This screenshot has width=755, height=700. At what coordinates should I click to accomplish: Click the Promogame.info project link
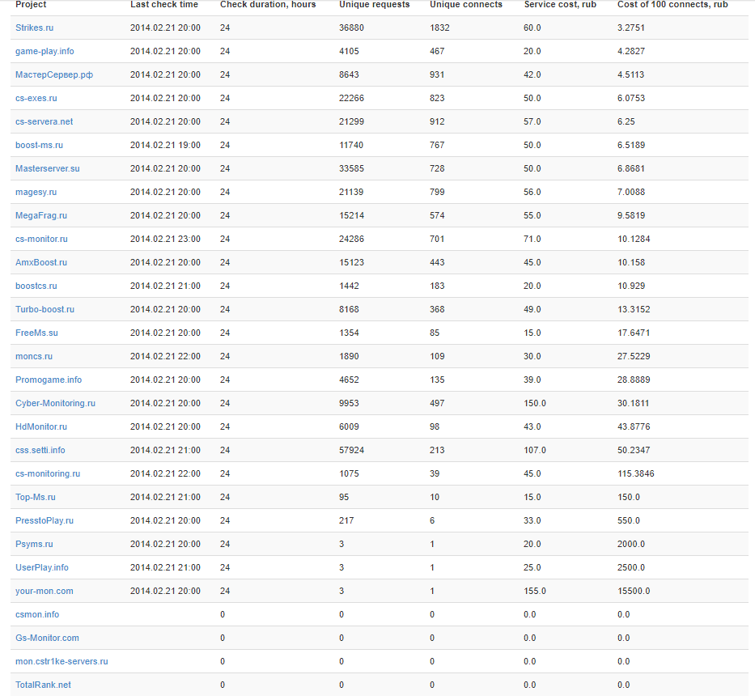click(x=49, y=380)
